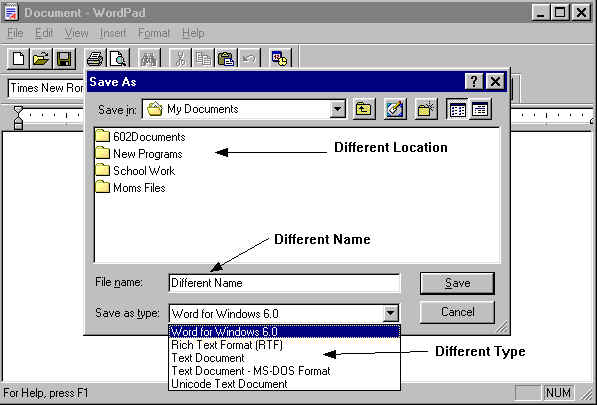This screenshot has height=405, width=597.
Task: Open the Format menu
Action: 154,33
